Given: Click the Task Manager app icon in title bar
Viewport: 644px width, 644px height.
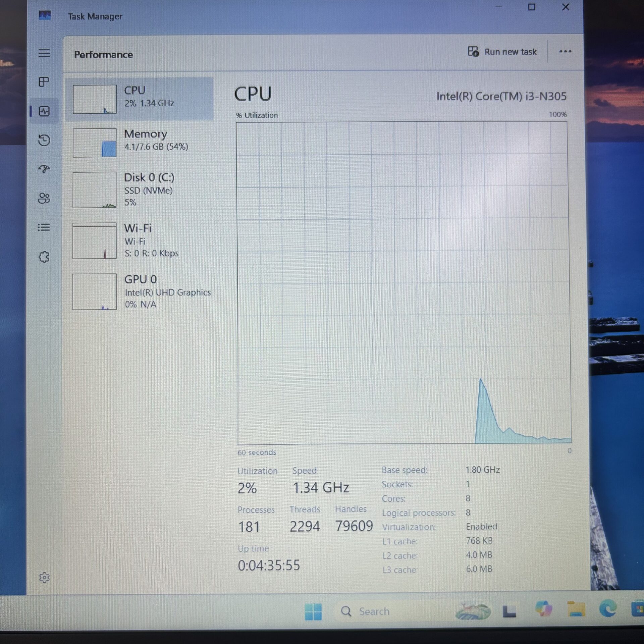Looking at the screenshot, I should [x=45, y=15].
